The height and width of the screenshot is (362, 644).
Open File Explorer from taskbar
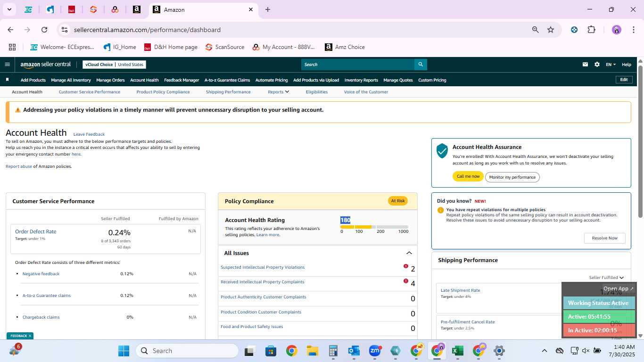point(312,351)
